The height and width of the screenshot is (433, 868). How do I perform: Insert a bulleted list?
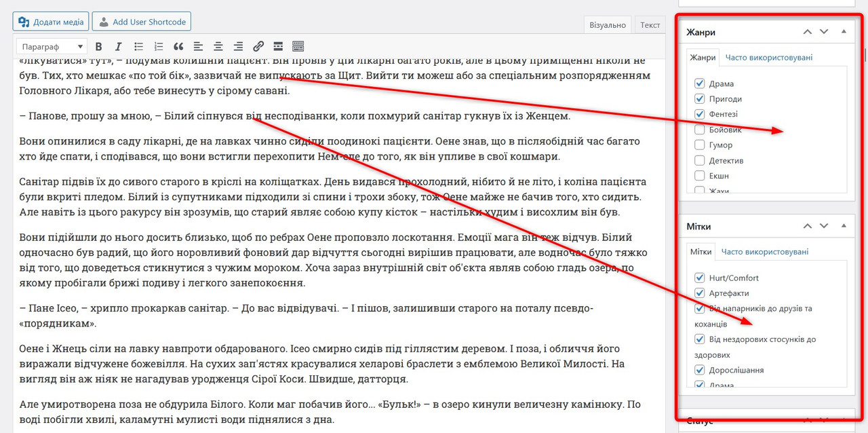(138, 47)
